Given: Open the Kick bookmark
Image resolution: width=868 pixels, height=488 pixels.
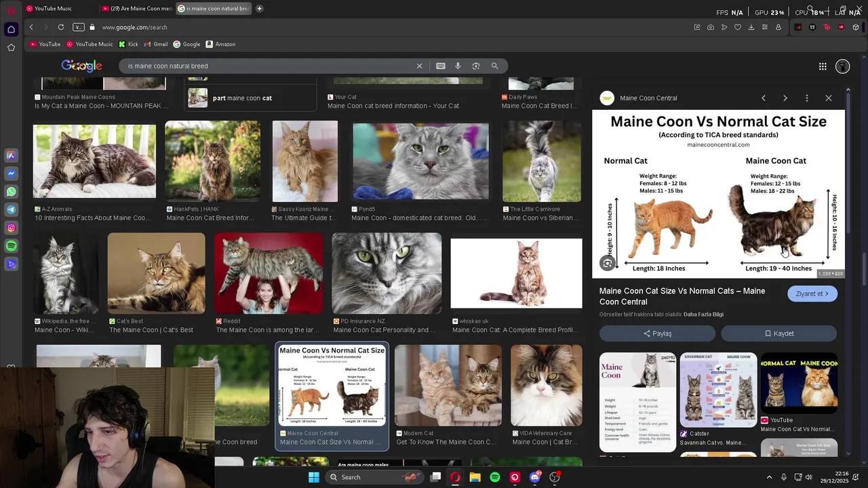Looking at the screenshot, I should point(128,44).
